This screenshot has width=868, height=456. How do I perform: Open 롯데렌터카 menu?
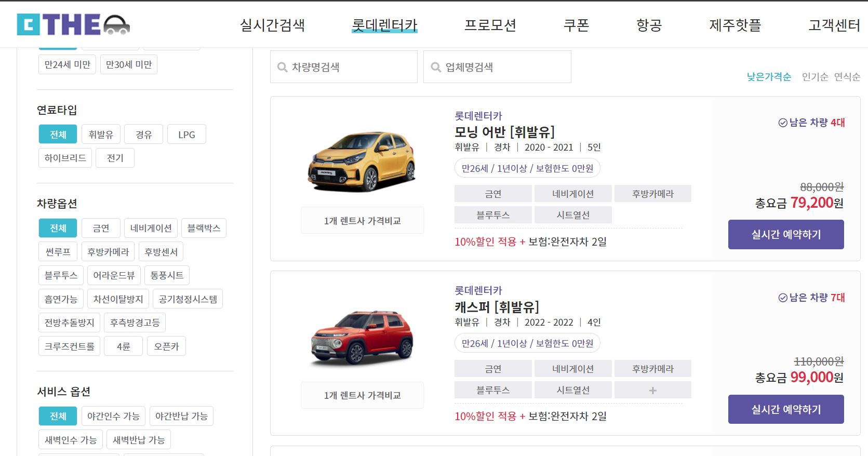pos(384,25)
